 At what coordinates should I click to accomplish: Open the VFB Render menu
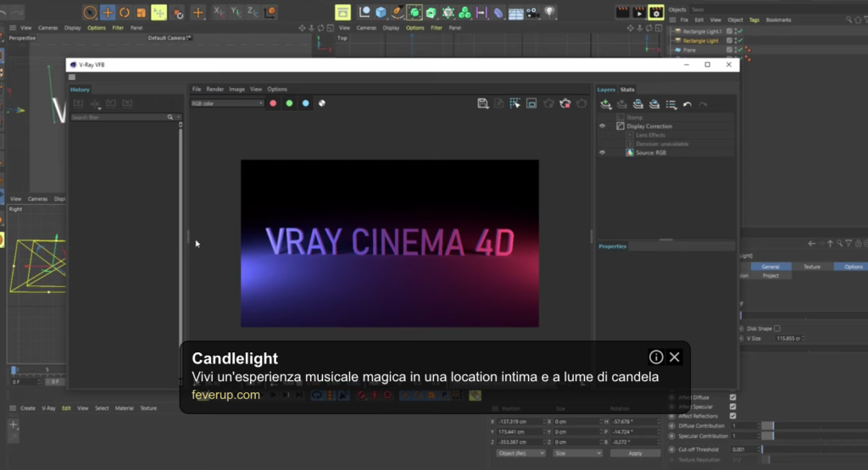(x=214, y=89)
